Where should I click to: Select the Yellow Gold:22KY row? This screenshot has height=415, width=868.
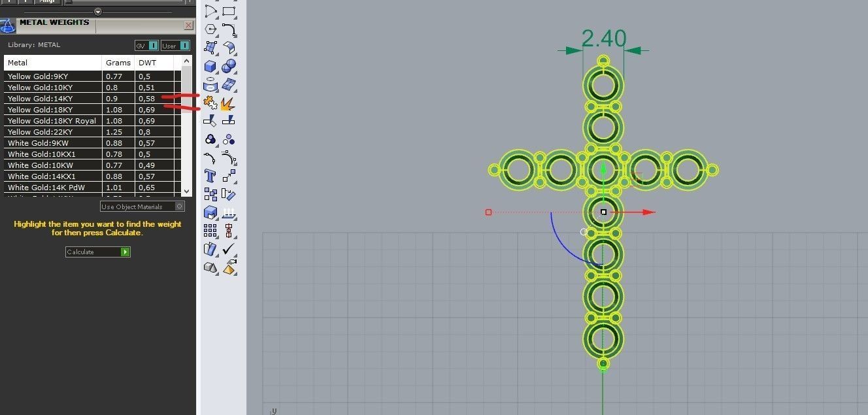tap(92, 132)
